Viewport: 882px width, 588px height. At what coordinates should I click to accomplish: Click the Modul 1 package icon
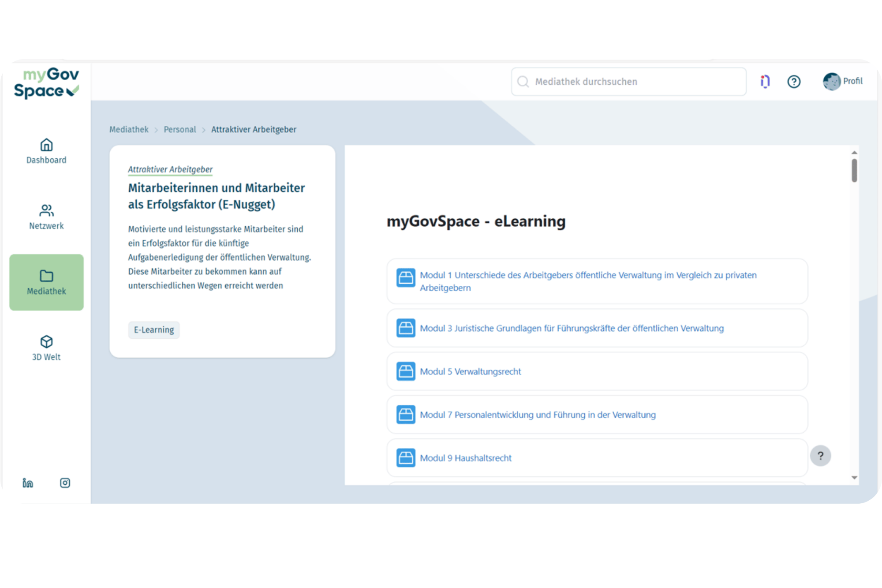coord(406,278)
